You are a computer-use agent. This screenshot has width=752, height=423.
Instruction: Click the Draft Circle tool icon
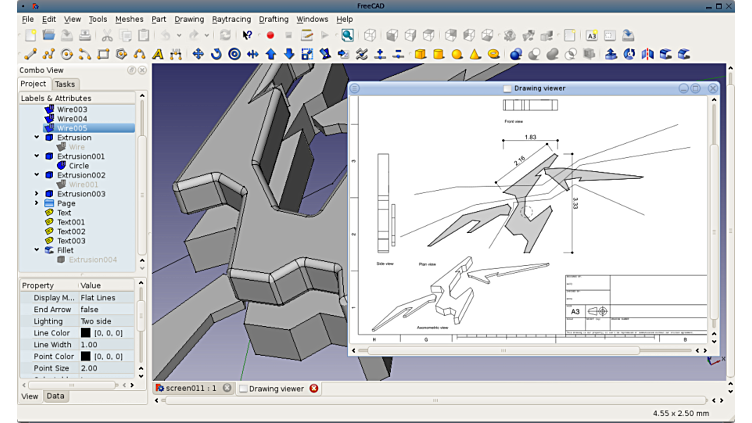(67, 54)
